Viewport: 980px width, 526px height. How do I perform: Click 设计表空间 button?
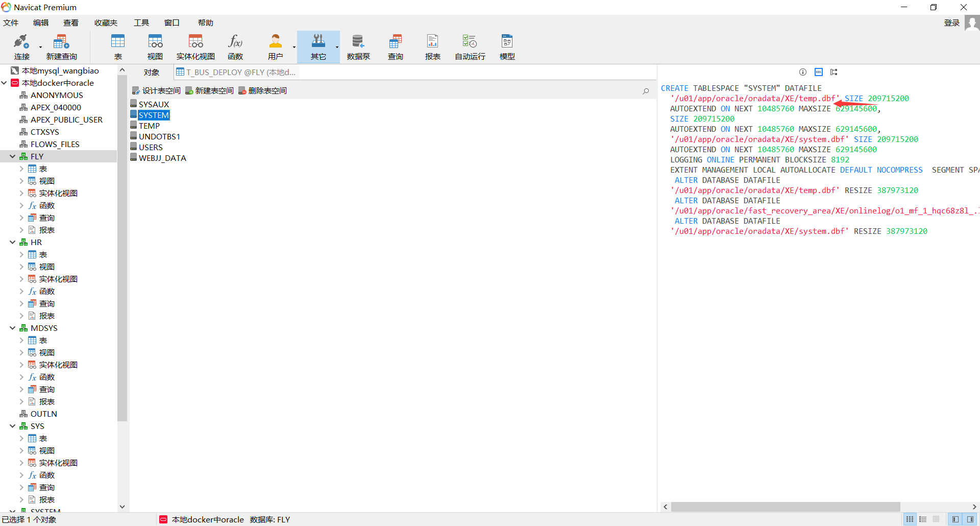(x=157, y=91)
